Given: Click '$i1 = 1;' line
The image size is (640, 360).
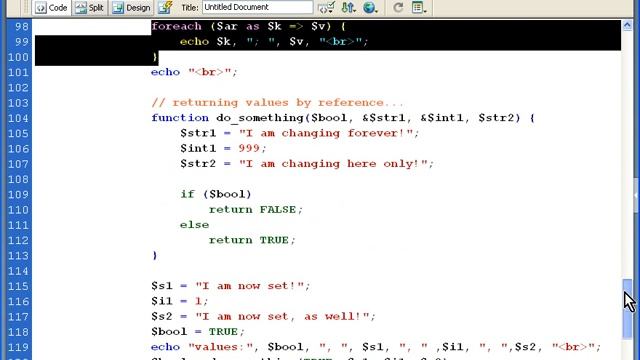Looking at the screenshot, I should pos(180,301).
